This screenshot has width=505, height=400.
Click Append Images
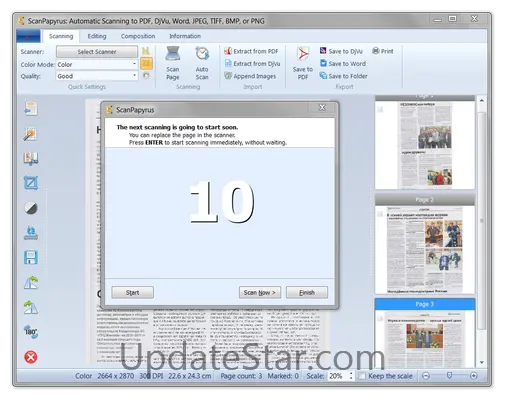point(250,76)
